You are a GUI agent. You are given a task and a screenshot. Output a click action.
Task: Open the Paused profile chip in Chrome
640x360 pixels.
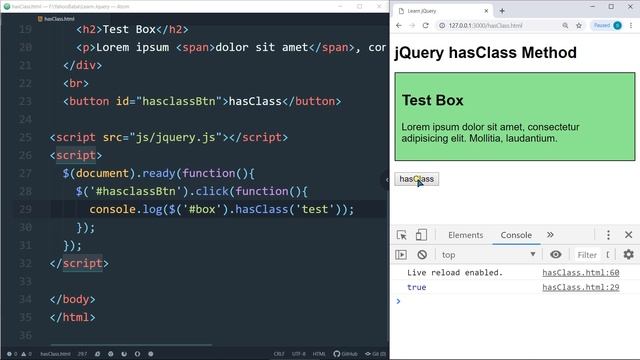click(606, 25)
